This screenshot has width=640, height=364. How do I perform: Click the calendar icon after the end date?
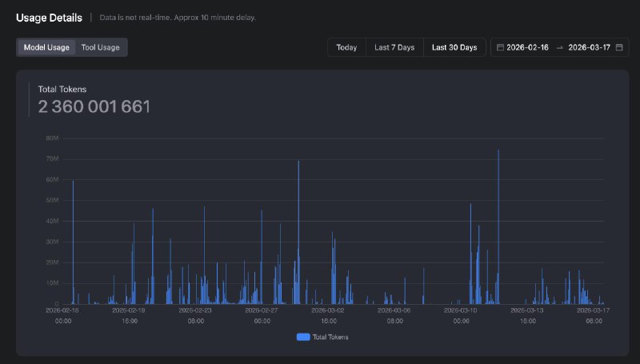619,47
